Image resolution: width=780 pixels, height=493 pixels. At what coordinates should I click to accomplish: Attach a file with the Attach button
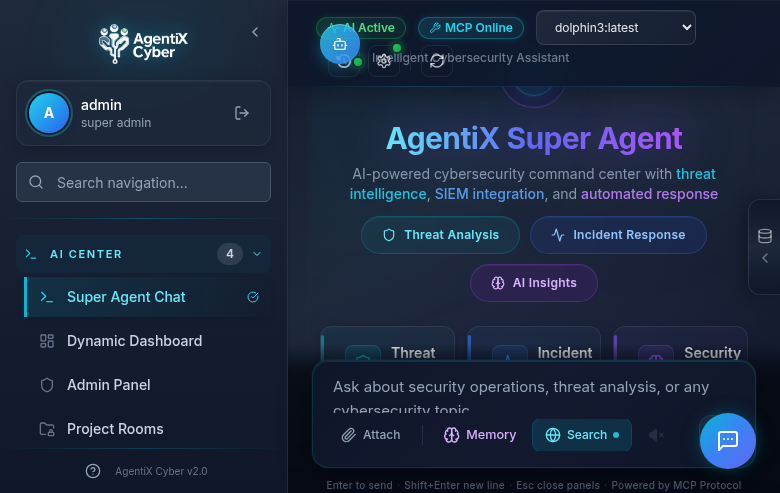[371, 435]
